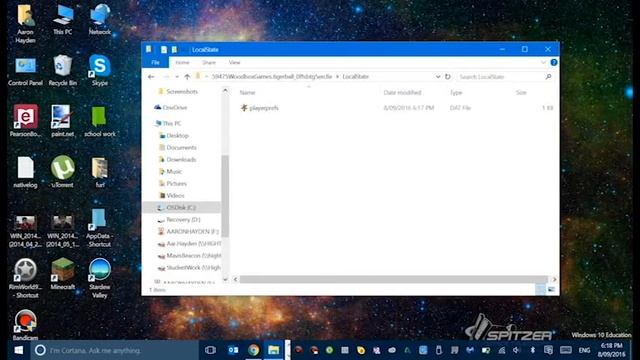Sort files by the Type column
Viewport: 640px width, 360px height.
(x=456, y=93)
